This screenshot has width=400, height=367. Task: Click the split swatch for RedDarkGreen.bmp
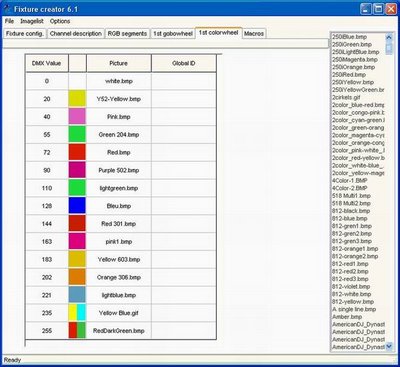(77, 331)
